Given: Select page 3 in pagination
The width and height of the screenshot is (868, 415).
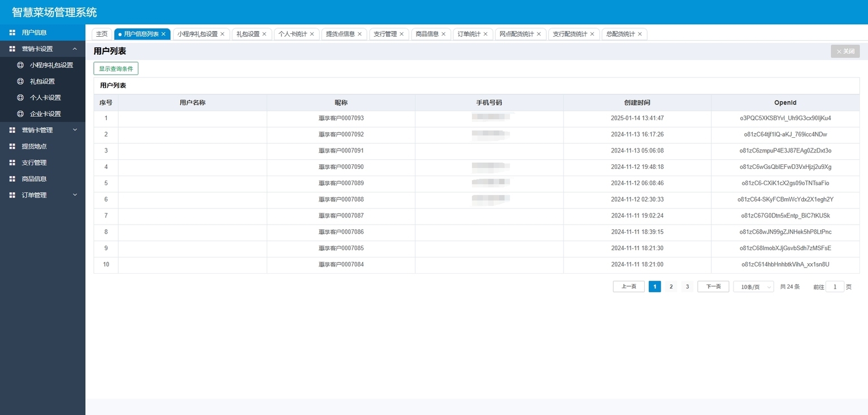Looking at the screenshot, I should tap(687, 287).
